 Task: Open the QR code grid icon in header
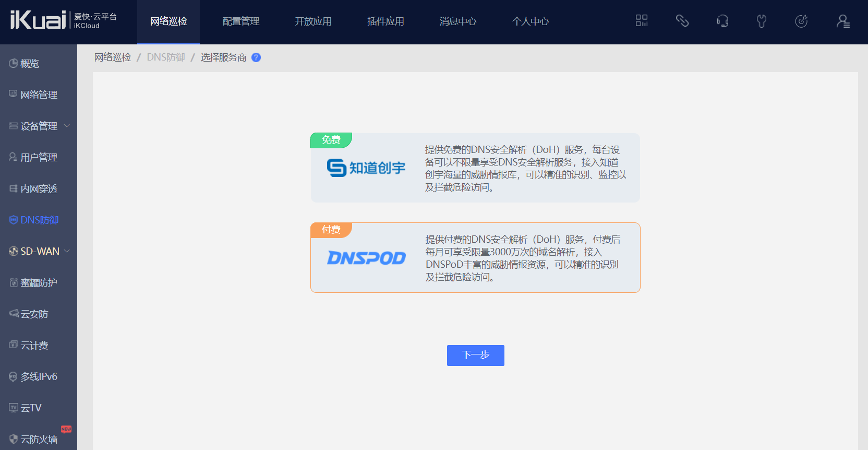click(642, 21)
